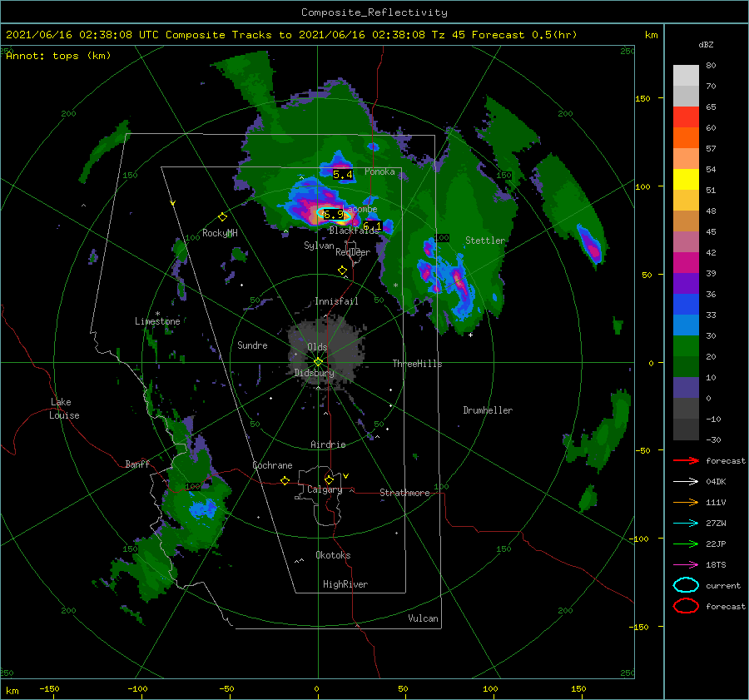The image size is (749, 700).
Task: Select the HighRiver town label
Action: coord(345,584)
